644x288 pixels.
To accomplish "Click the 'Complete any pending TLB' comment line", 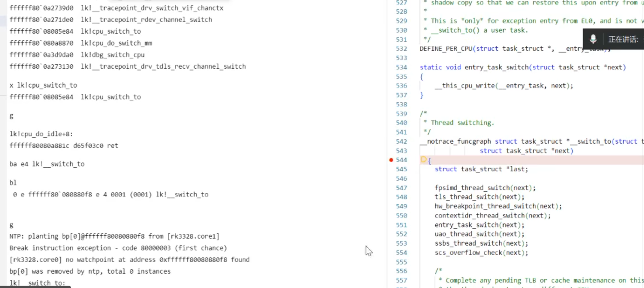I will click(540, 281).
